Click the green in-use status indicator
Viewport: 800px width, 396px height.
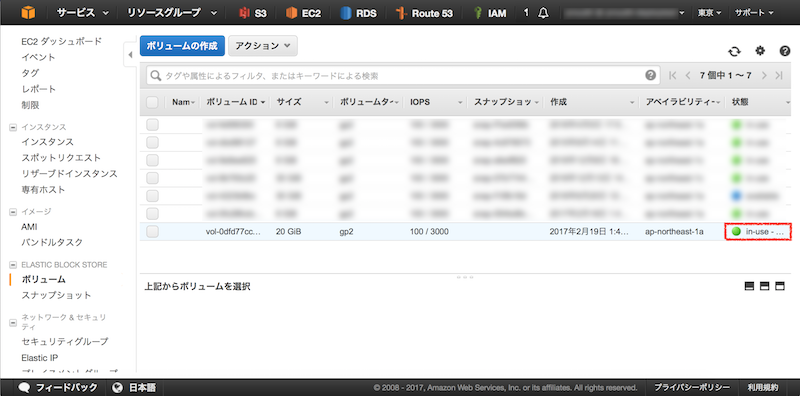tap(736, 231)
